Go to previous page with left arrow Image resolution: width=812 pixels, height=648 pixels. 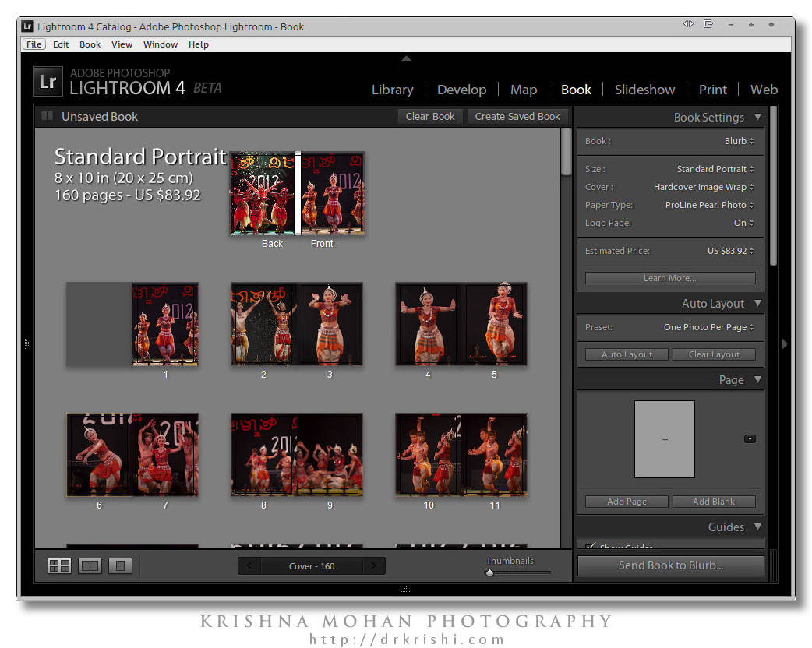[x=249, y=566]
